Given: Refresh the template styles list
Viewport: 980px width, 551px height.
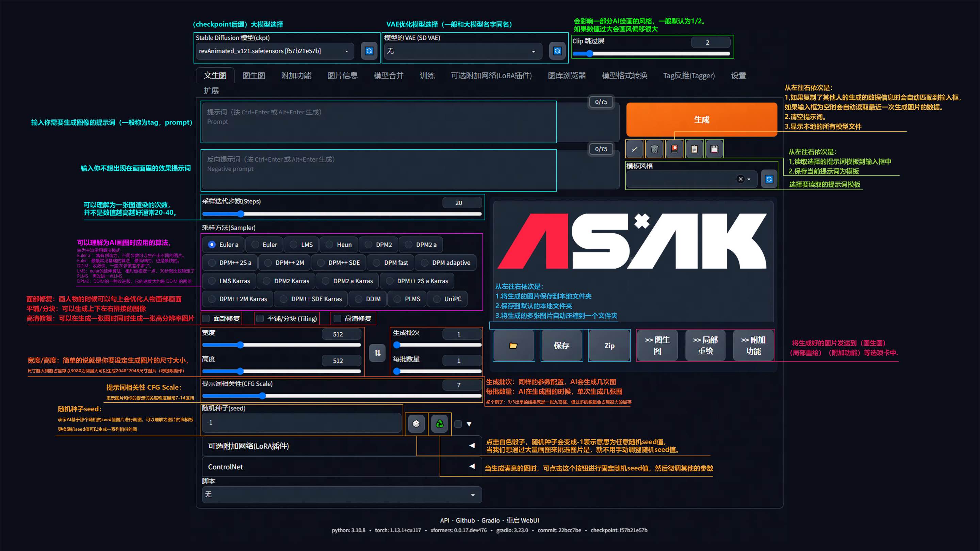Looking at the screenshot, I should tap(769, 179).
